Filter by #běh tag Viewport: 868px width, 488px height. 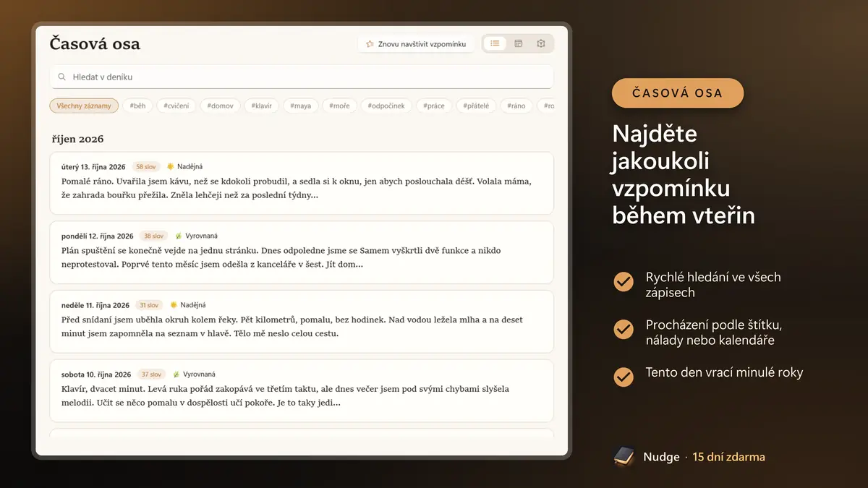click(137, 106)
